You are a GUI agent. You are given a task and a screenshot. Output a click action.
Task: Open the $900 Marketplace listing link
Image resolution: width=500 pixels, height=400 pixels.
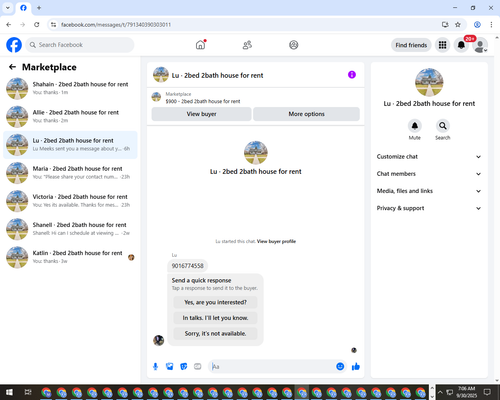point(203,101)
